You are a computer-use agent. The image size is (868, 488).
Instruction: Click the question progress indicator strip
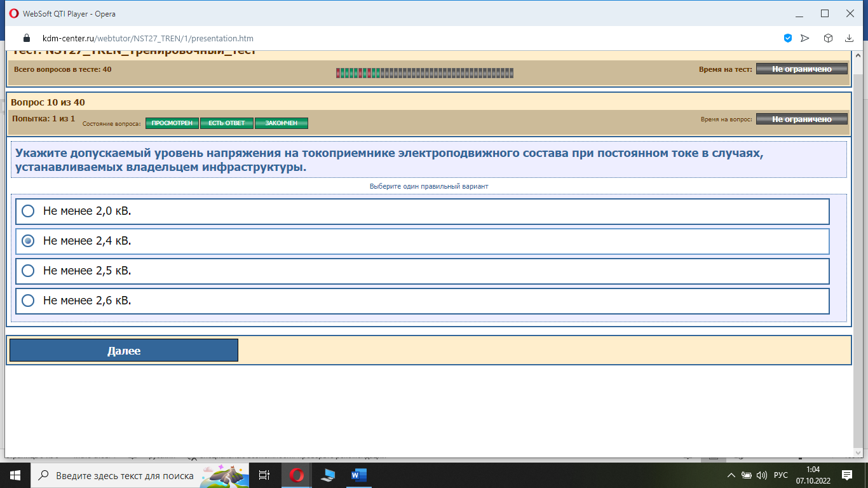pyautogui.click(x=424, y=73)
